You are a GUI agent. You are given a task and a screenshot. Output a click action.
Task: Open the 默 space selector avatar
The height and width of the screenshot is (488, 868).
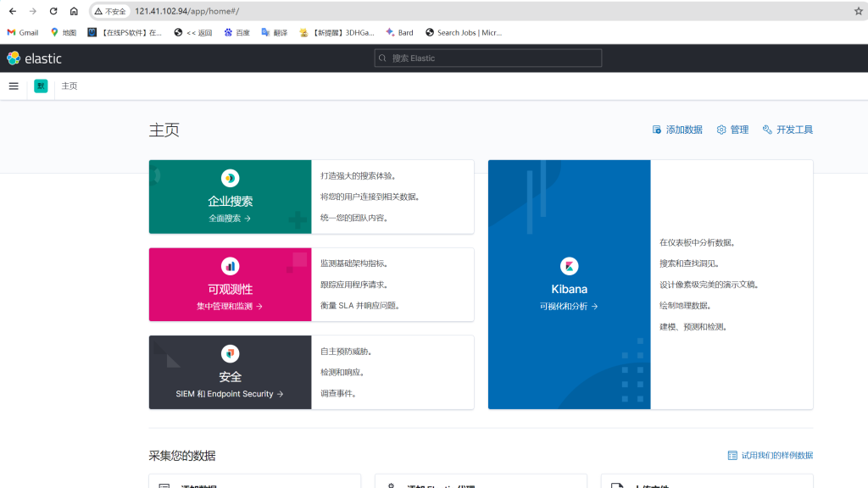pyautogui.click(x=41, y=86)
